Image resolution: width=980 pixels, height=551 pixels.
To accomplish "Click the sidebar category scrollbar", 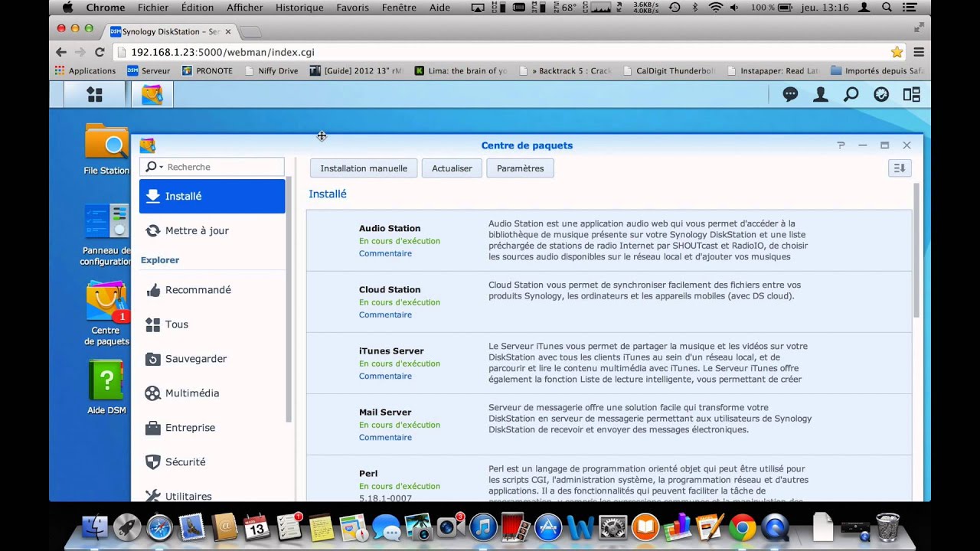I will pyautogui.click(x=289, y=301).
